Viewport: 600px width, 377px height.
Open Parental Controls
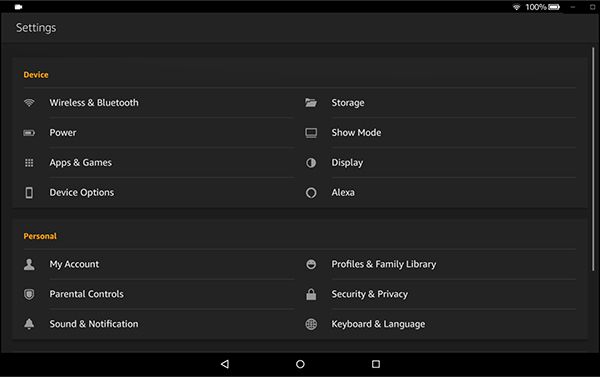[158, 294]
